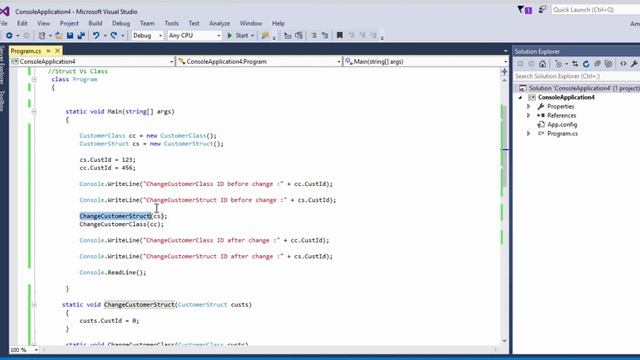The height and width of the screenshot is (360, 640).
Task: Click the editor vertical scrollbar thumb
Action: pos(504,147)
